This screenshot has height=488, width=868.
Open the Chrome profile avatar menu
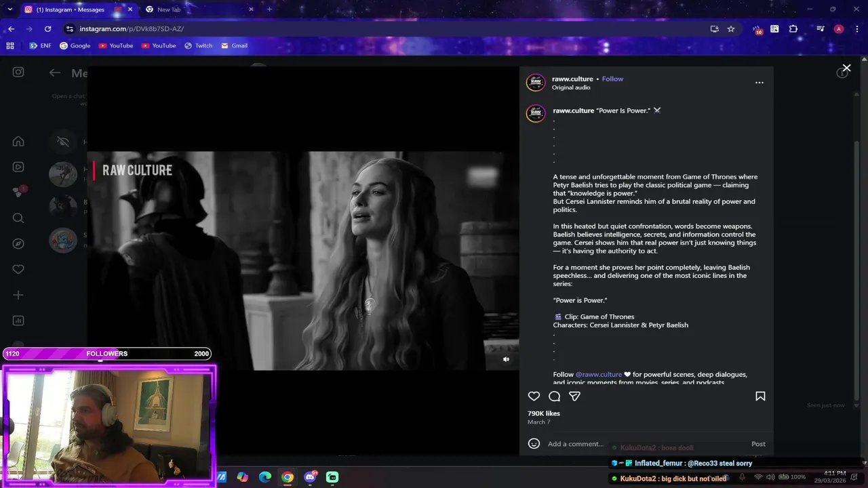click(x=839, y=28)
